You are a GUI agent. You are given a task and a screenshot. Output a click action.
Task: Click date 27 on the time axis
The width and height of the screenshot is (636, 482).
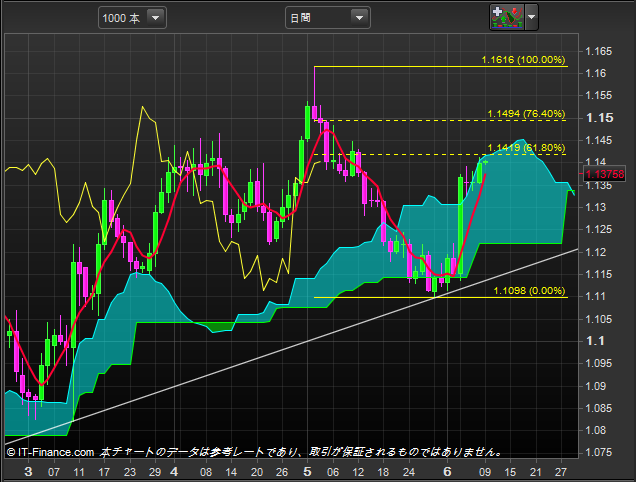click(561, 472)
